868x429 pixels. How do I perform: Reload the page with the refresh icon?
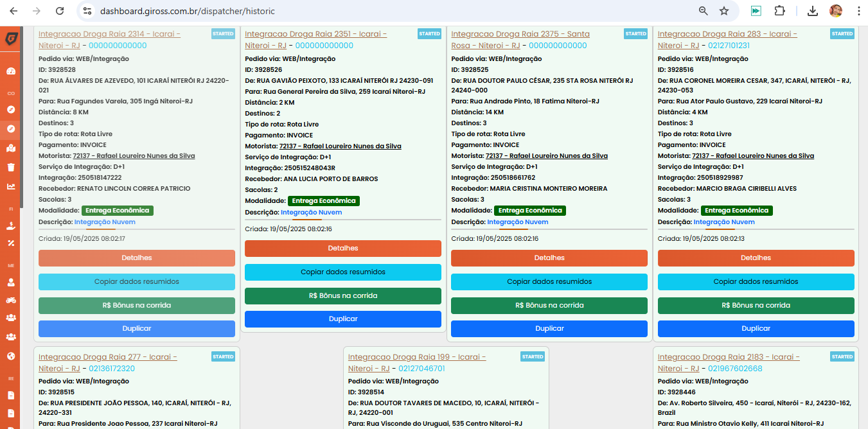59,11
